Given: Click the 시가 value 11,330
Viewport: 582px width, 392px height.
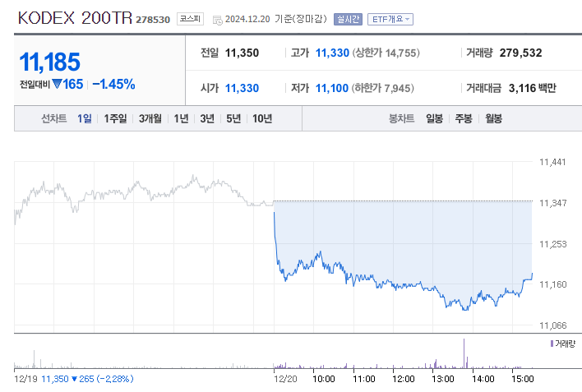Looking at the screenshot, I should (x=242, y=88).
